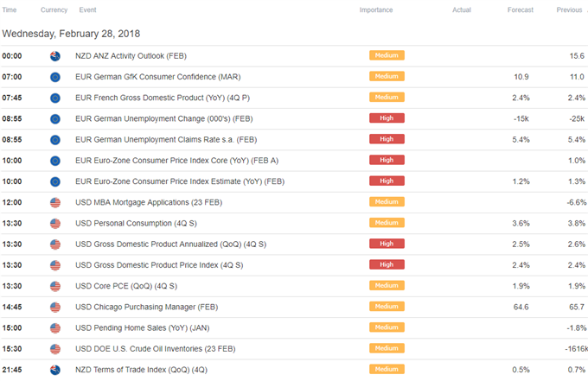588x381 pixels.
Task: Click Medium badge for Chicago Purchasing Manager
Action: [387, 307]
